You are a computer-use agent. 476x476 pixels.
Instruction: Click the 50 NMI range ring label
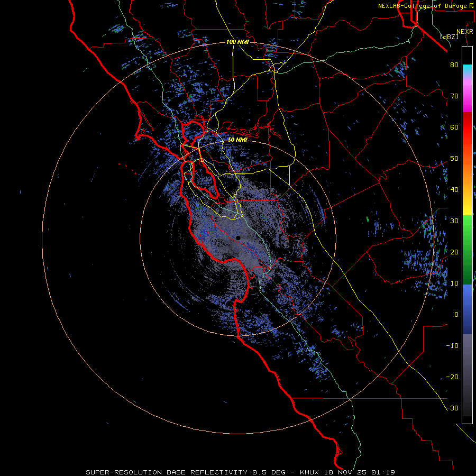237,140
